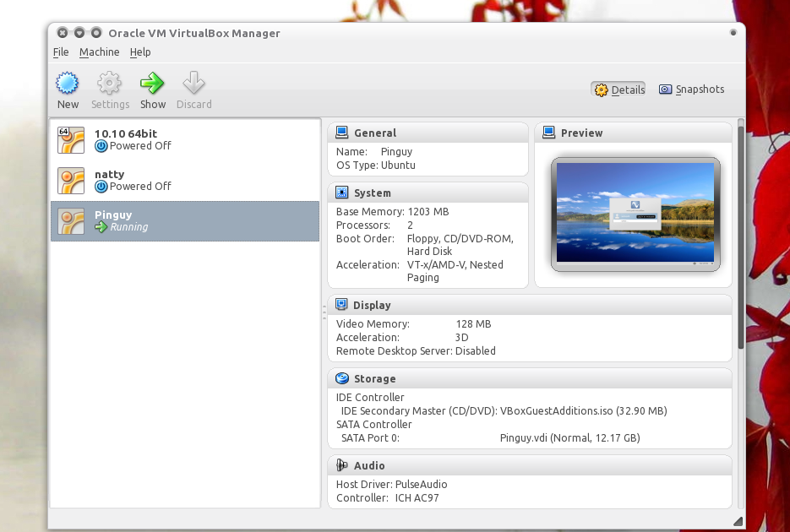Viewport: 790px width, 532px height.
Task: Click the 'Base Memory: 1203 MB' text
Action: pyautogui.click(x=393, y=211)
